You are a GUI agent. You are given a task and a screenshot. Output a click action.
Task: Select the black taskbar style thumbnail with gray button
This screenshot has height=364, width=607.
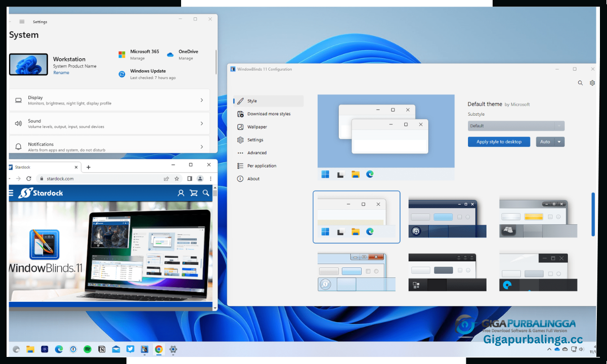448,271
